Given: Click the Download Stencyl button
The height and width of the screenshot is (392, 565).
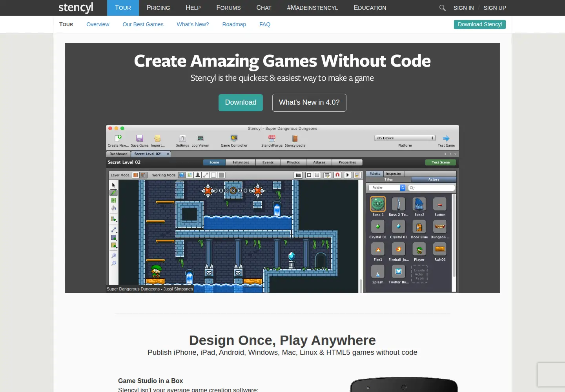Looking at the screenshot, I should (x=480, y=24).
